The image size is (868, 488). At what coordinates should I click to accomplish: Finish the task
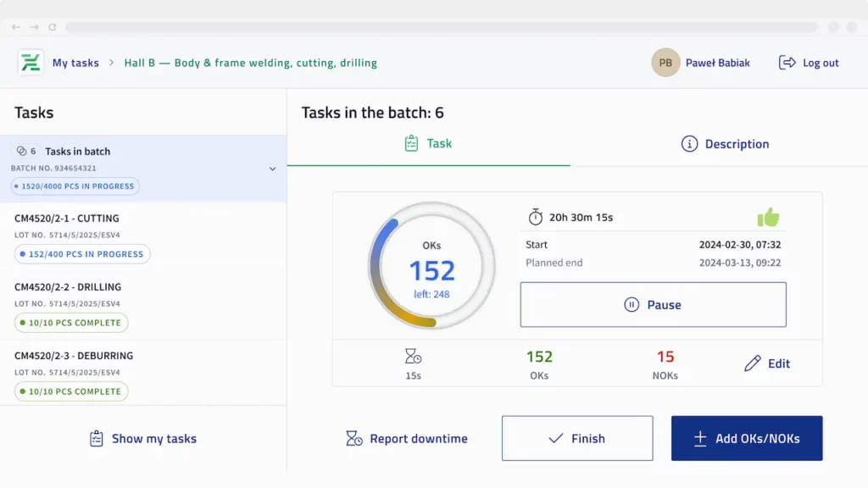pos(577,438)
